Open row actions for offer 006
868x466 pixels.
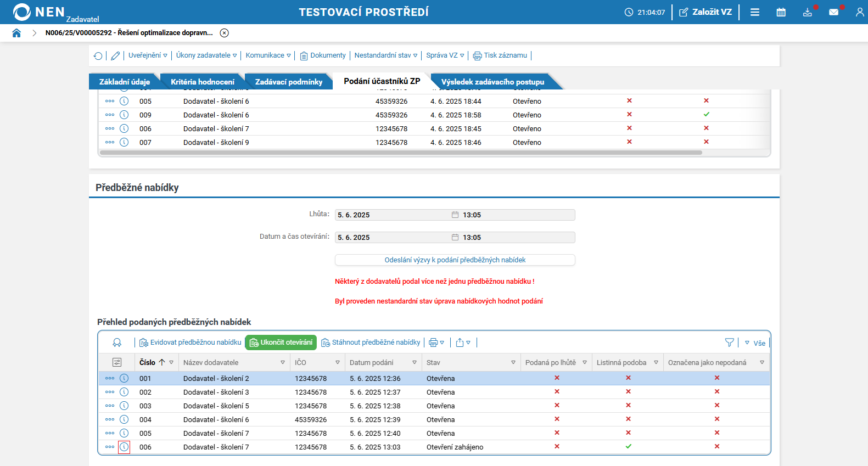point(110,447)
